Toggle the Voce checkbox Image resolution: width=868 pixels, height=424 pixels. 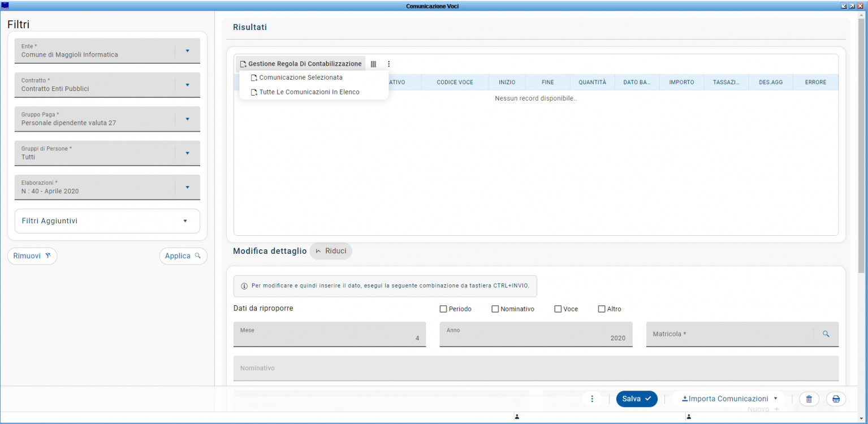[x=558, y=309]
